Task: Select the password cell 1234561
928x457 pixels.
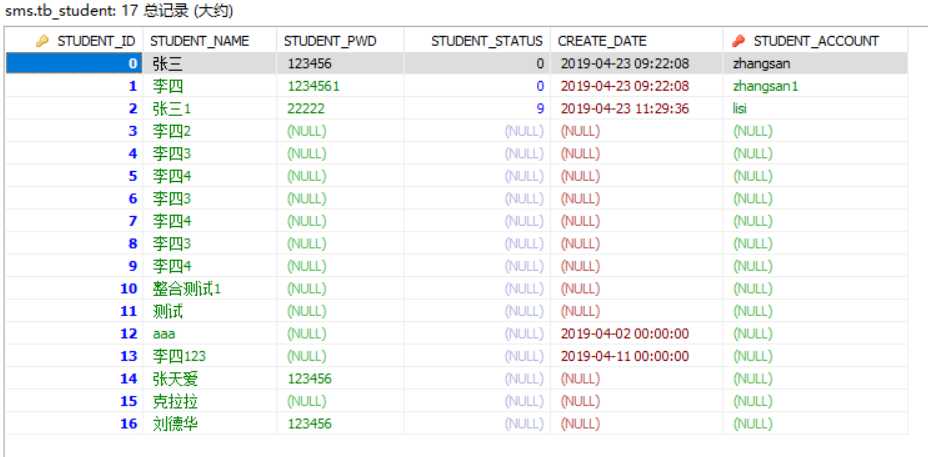Action: click(x=313, y=86)
